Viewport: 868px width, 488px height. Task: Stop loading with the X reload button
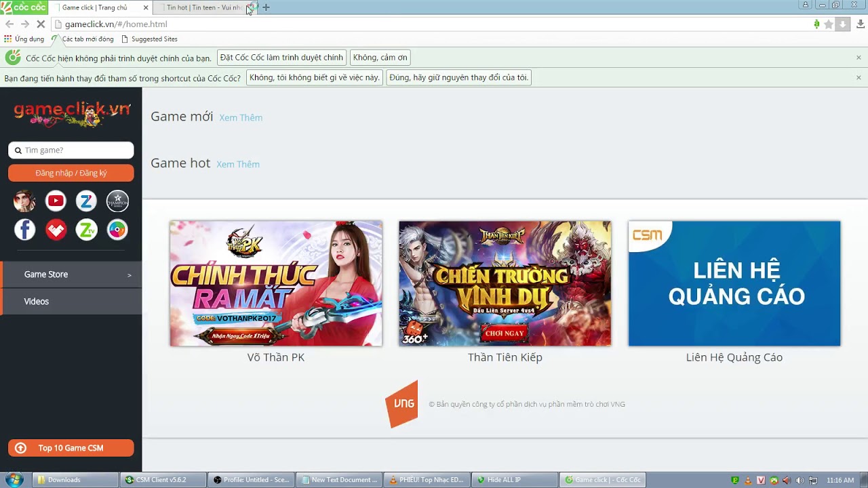41,24
